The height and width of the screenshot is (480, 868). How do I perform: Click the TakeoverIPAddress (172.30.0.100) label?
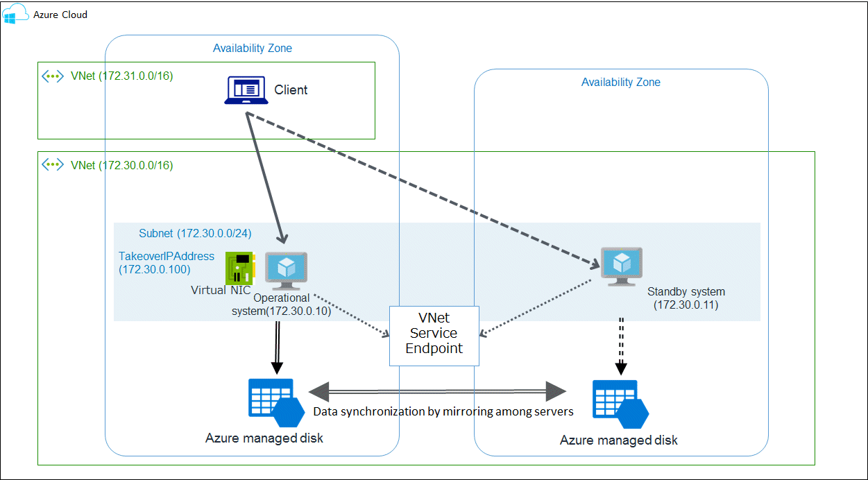[167, 263]
